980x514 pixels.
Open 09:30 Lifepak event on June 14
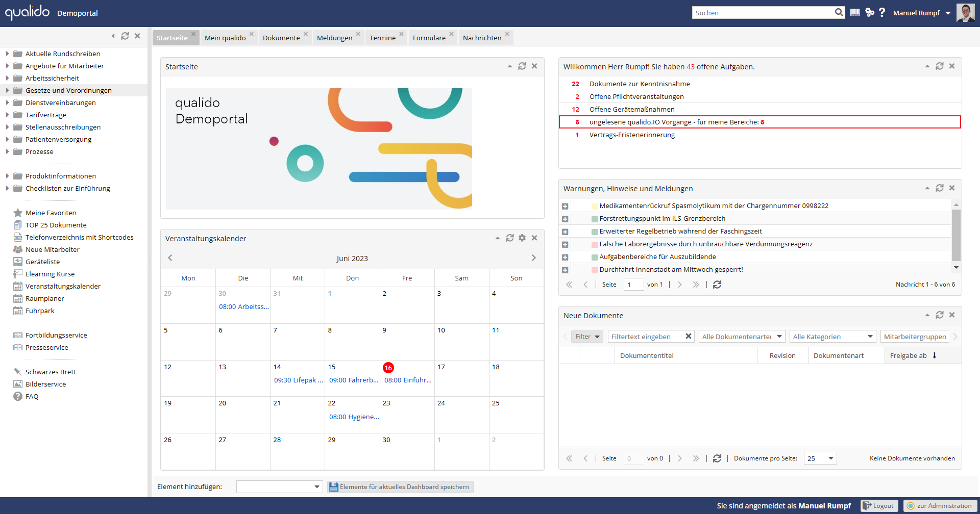pyautogui.click(x=298, y=380)
